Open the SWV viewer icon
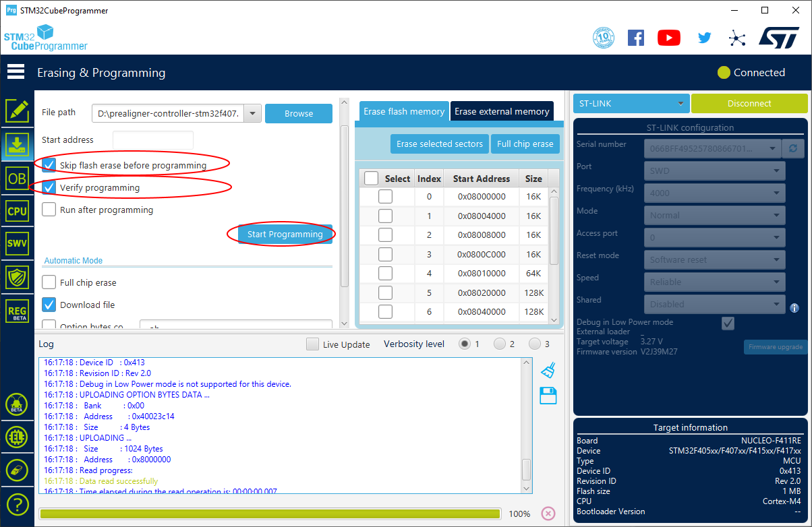The height and width of the screenshot is (527, 812). pos(17,243)
